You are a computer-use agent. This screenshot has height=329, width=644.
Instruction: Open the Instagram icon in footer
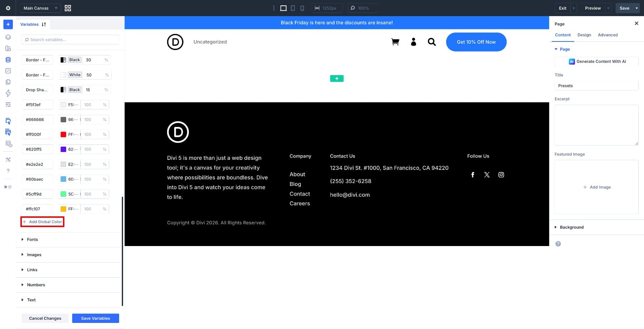tap(501, 175)
